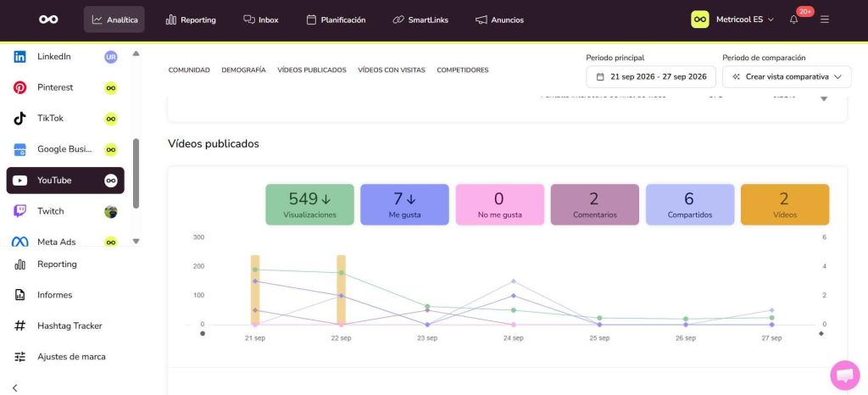The height and width of the screenshot is (395, 868).
Task: Switch to the Demografía tab
Action: (243, 70)
